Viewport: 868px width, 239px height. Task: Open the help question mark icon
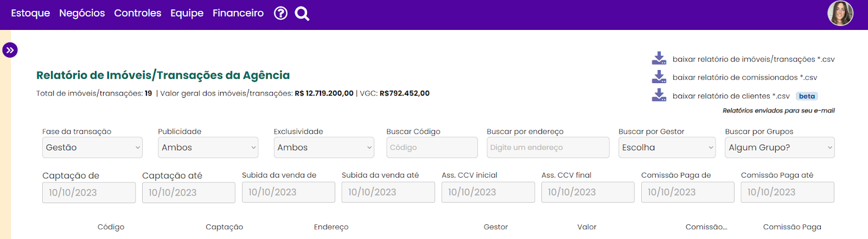(x=280, y=13)
